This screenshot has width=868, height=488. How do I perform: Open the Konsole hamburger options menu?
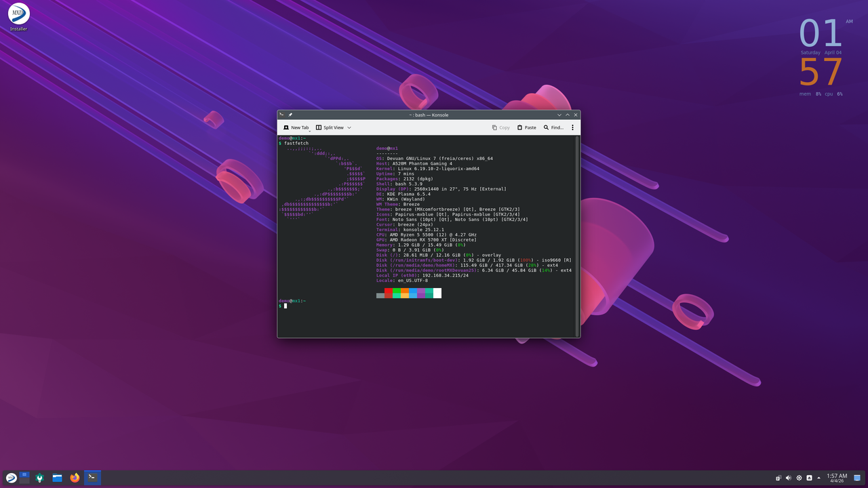(x=572, y=127)
